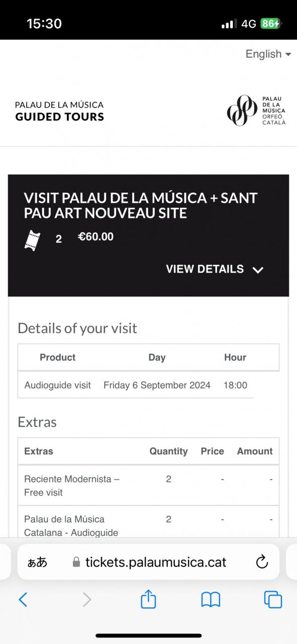Expand the VIEW DETAILS chevron
297x644 pixels.
click(258, 270)
